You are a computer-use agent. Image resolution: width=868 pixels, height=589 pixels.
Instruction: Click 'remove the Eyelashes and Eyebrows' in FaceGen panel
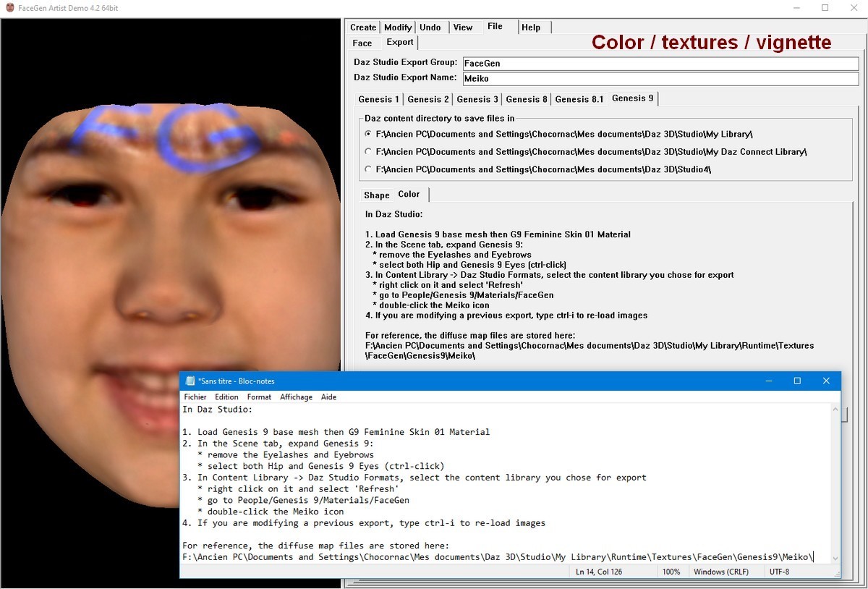click(452, 255)
